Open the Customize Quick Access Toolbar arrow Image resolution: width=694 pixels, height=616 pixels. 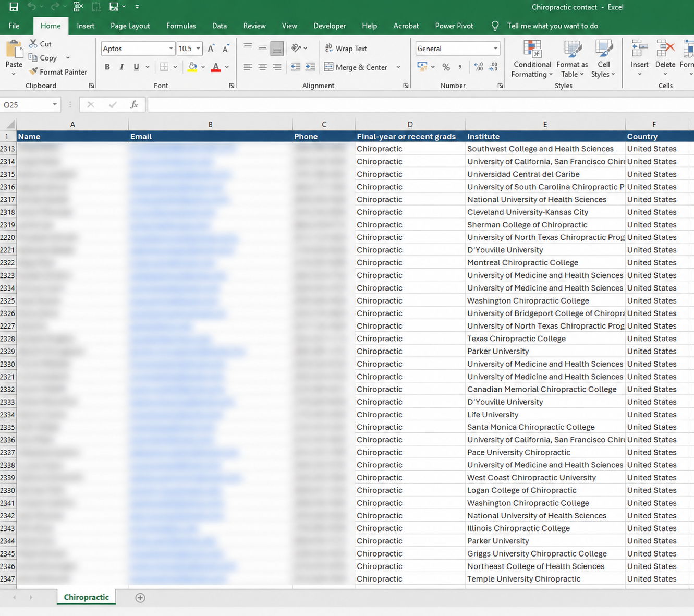pyautogui.click(x=137, y=7)
